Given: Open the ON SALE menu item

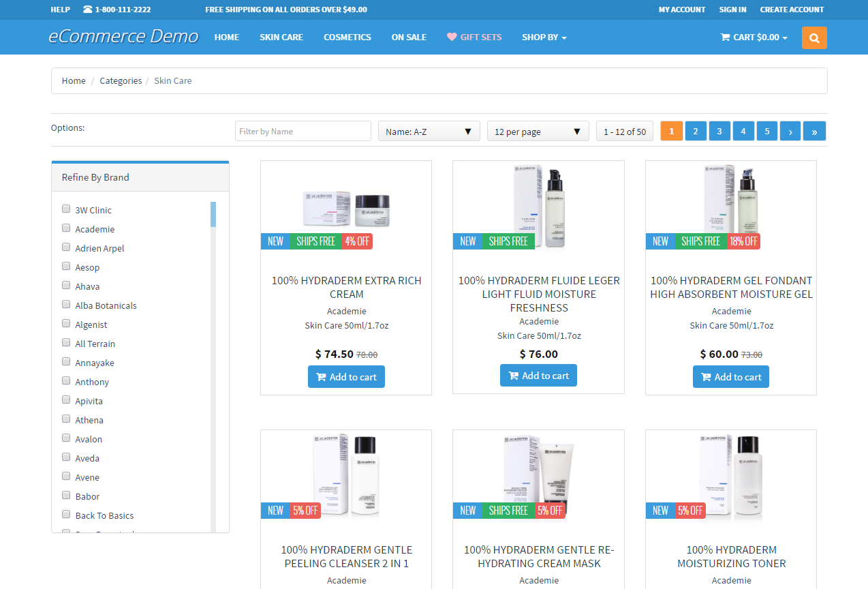Looking at the screenshot, I should coord(409,37).
